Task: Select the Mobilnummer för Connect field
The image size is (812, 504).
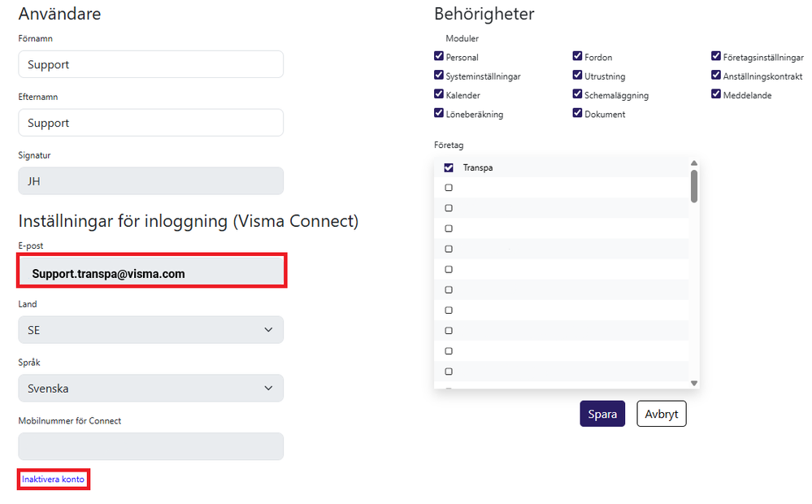Action: point(150,446)
